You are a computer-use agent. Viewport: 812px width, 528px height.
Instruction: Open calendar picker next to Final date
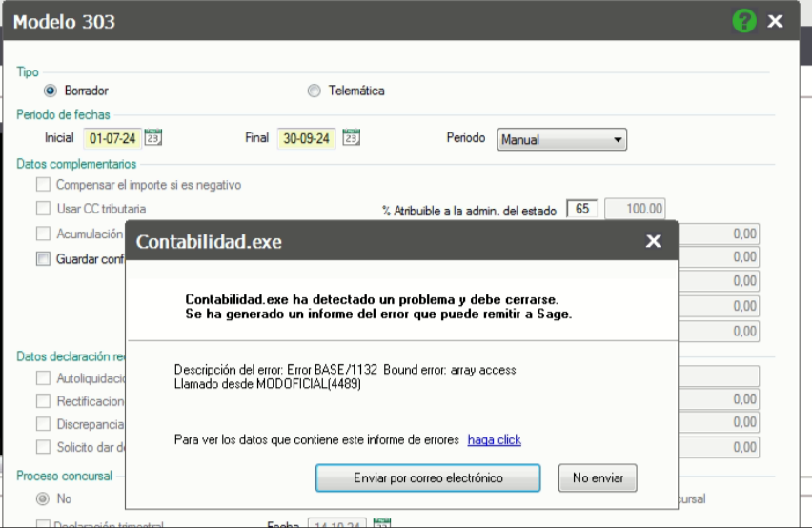351,137
